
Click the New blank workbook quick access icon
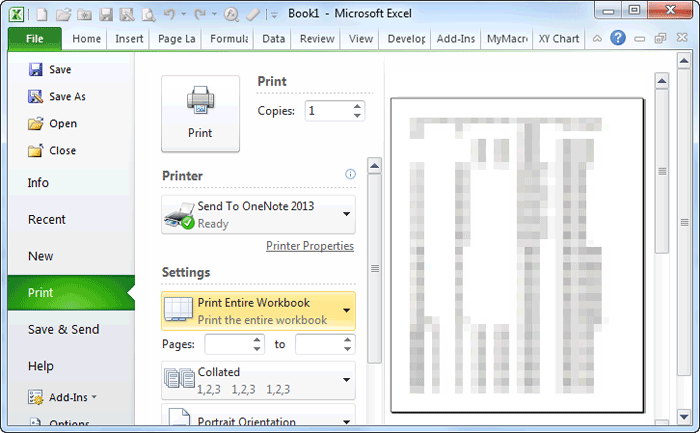tap(42, 14)
